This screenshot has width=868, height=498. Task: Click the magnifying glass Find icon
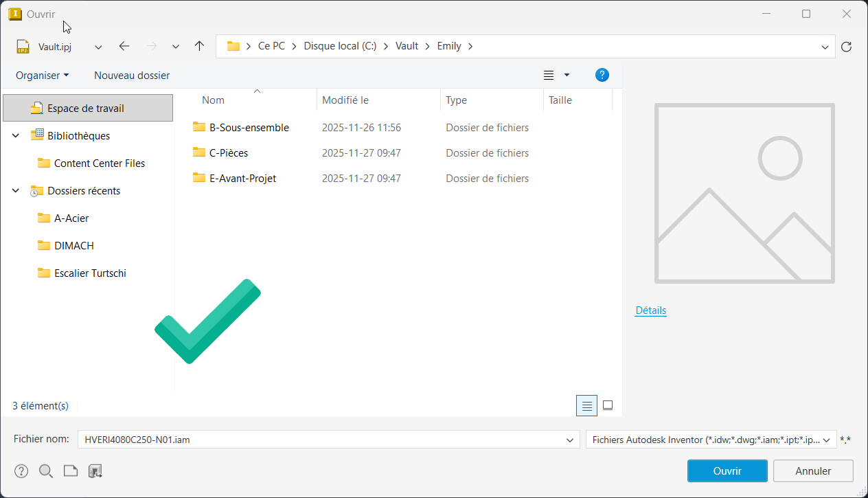(46, 471)
